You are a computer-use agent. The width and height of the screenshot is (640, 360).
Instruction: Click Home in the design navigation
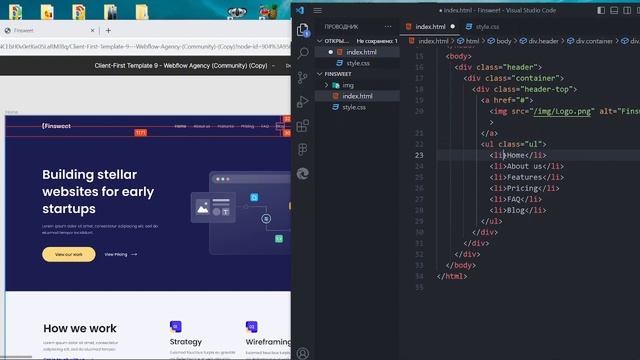(x=180, y=126)
